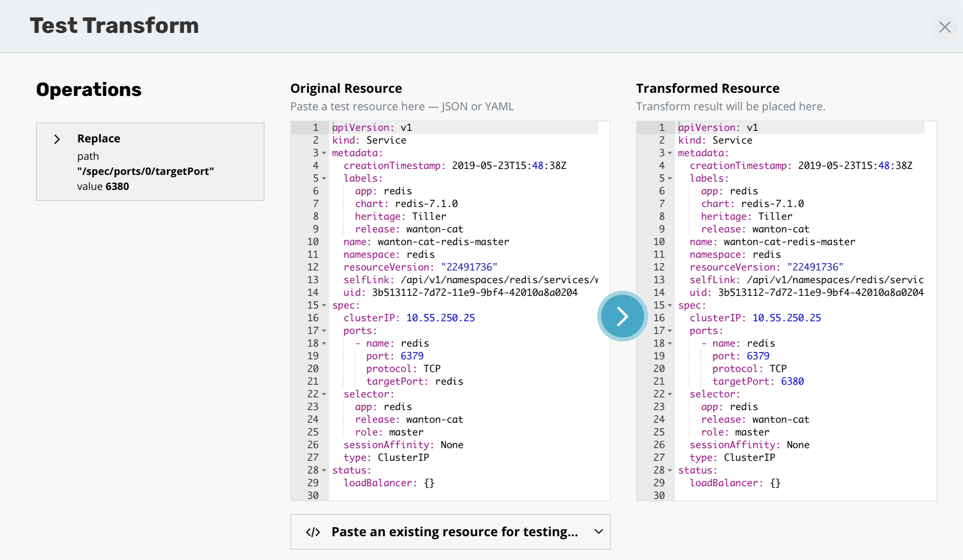Click the code </> icon on the paste bar
This screenshot has width=963, height=560.
[x=313, y=532]
